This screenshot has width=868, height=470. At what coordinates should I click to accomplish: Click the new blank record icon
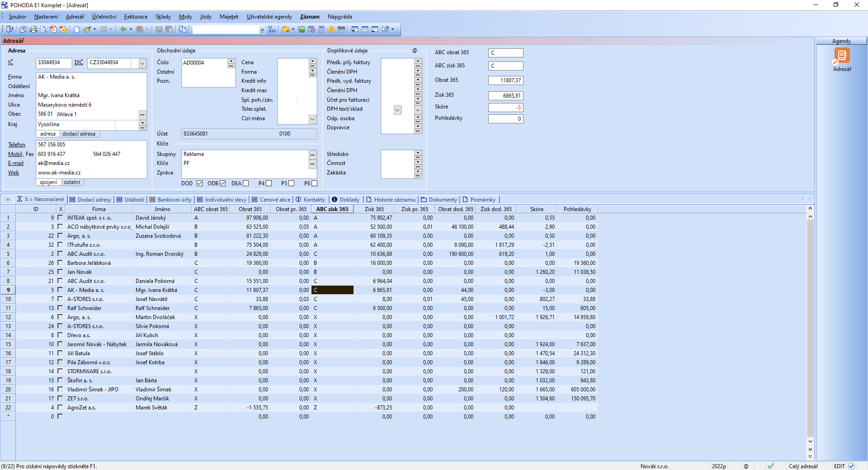(77, 29)
